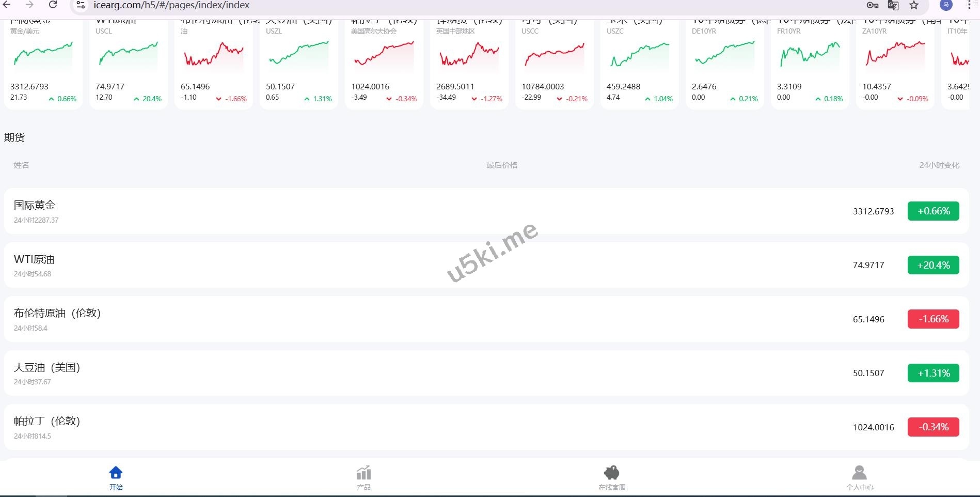
Task: Click the +1.31% badge for 大豆油
Action: click(933, 373)
